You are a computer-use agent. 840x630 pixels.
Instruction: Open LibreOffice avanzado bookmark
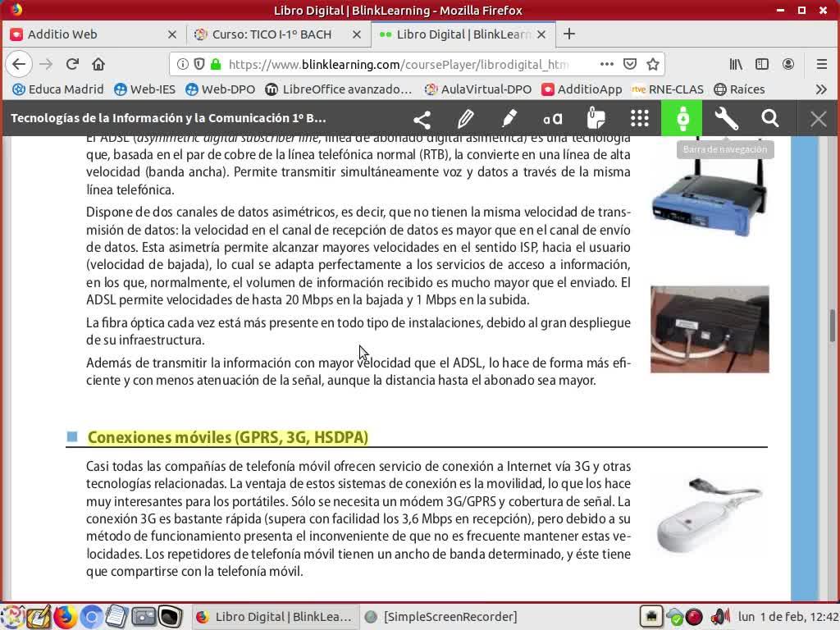(x=339, y=89)
